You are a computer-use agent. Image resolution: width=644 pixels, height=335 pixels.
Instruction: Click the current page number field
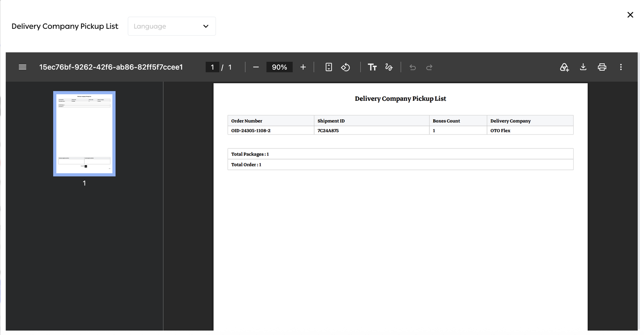click(213, 67)
